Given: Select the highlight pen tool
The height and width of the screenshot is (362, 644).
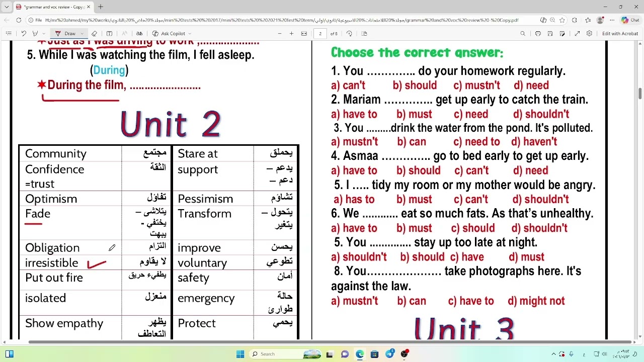Looking at the screenshot, I should 35,34.
